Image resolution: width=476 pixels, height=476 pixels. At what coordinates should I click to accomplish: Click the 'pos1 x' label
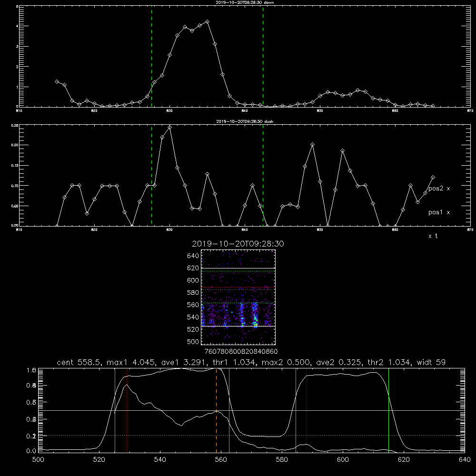tap(439, 212)
